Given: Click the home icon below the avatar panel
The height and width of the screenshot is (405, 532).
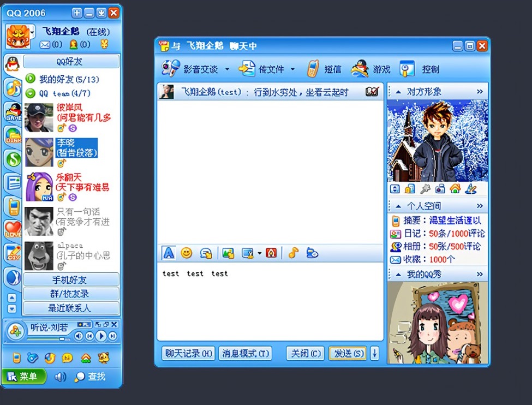Looking at the screenshot, I should (455, 188).
